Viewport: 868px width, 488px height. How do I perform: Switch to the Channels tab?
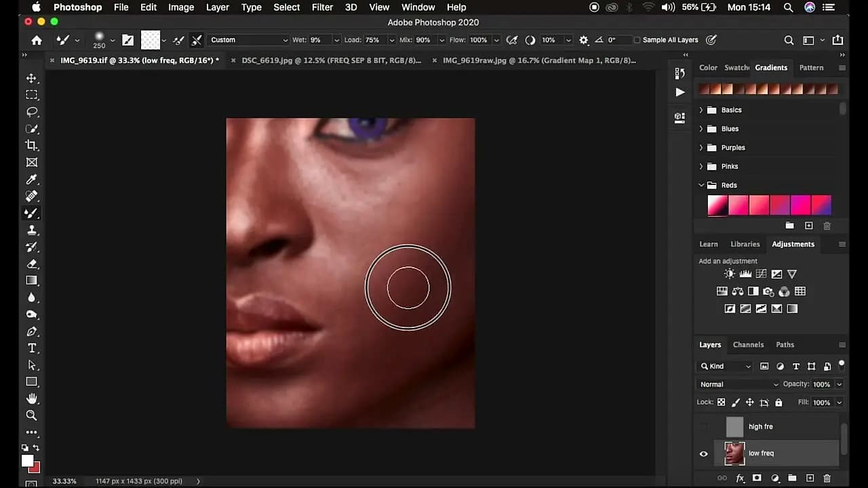click(x=748, y=345)
